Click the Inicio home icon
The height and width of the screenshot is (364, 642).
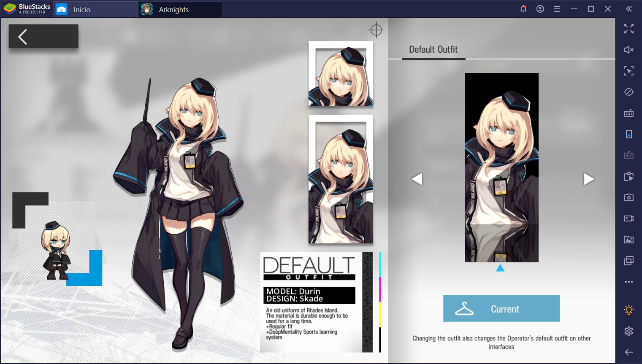coord(62,9)
